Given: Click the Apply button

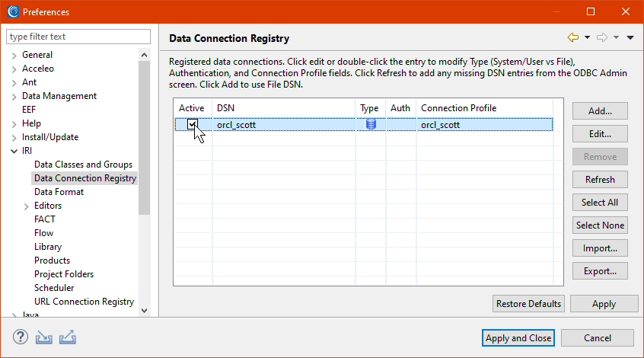Looking at the screenshot, I should click(604, 304).
